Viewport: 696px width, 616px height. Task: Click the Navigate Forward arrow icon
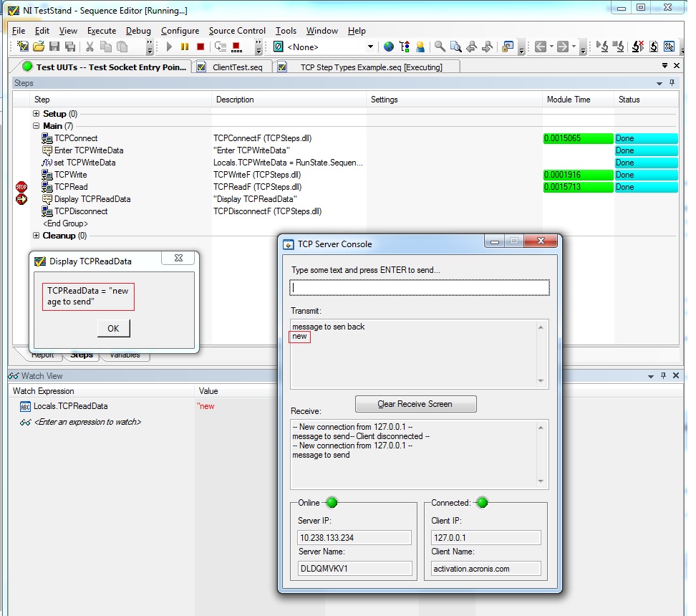tap(562, 46)
